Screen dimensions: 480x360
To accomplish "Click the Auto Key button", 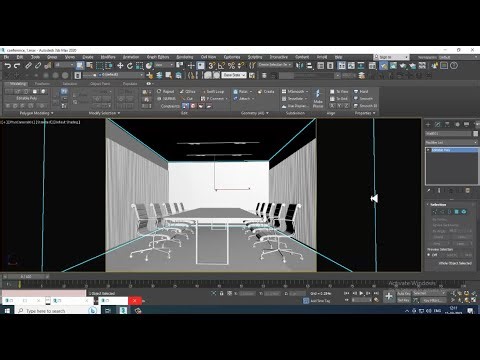I will pyautogui.click(x=403, y=293).
